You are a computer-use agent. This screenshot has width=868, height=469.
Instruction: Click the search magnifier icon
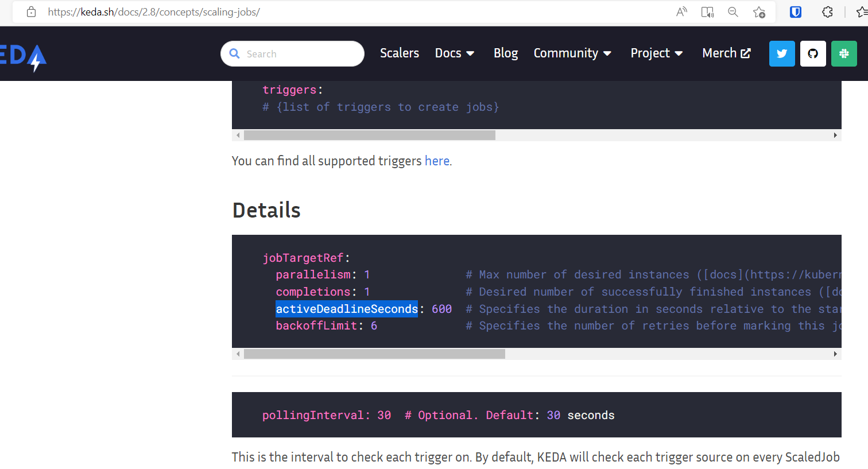234,53
